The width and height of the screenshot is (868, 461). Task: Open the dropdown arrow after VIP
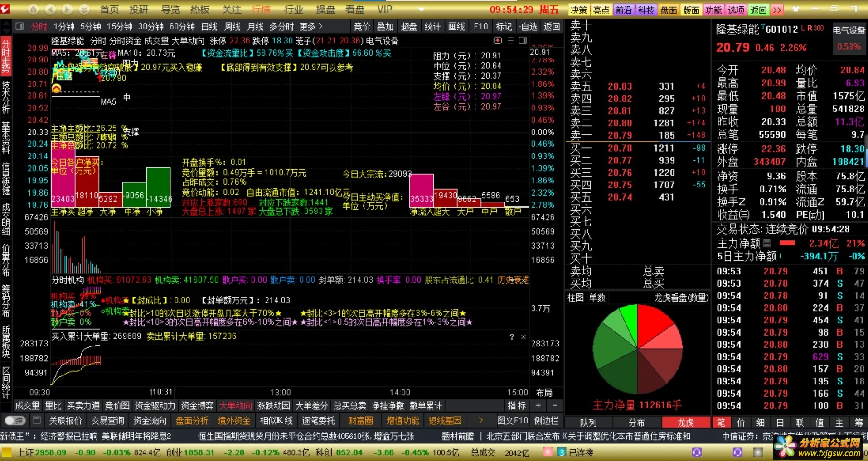(x=422, y=10)
